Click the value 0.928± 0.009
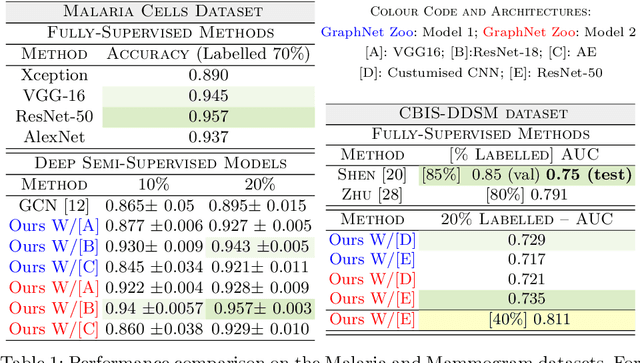The height and width of the screenshot is (363, 640). point(260,288)
